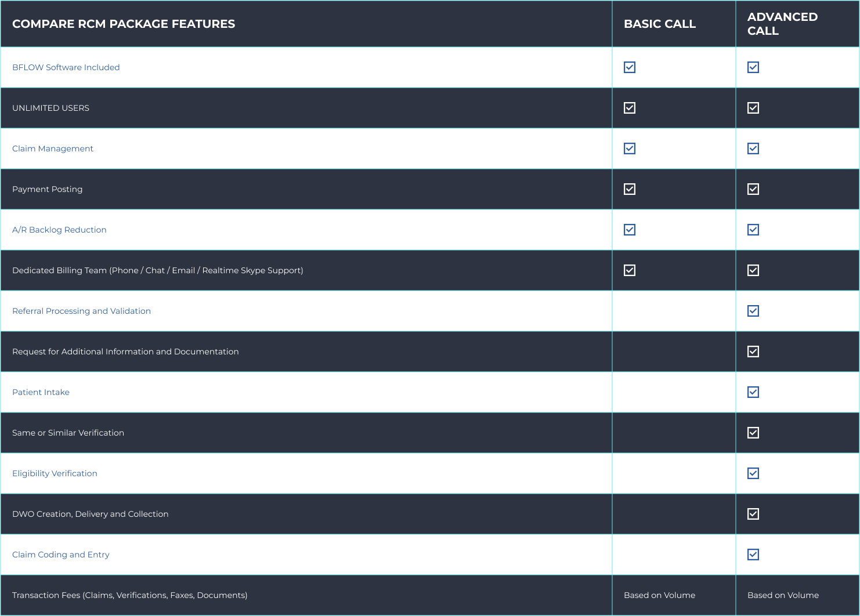Click Advanced Call checkmark for Payment Posting
Image resolution: width=860 pixels, height=616 pixels.
[753, 189]
